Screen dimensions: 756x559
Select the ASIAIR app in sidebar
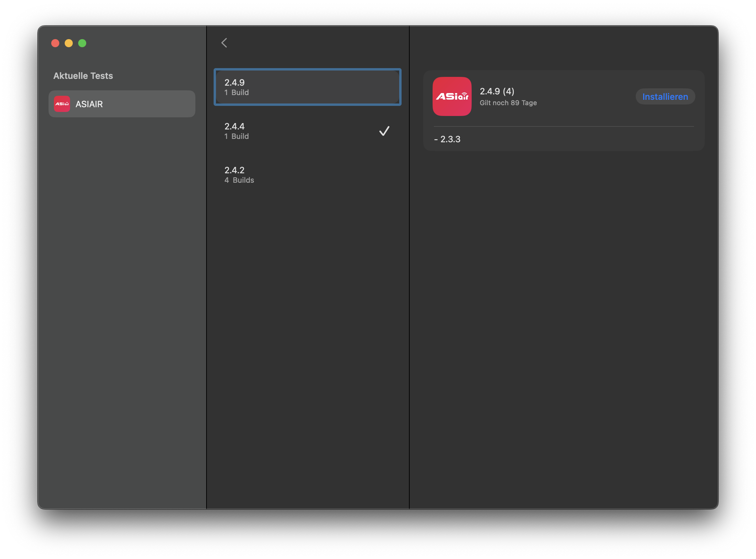coord(122,104)
